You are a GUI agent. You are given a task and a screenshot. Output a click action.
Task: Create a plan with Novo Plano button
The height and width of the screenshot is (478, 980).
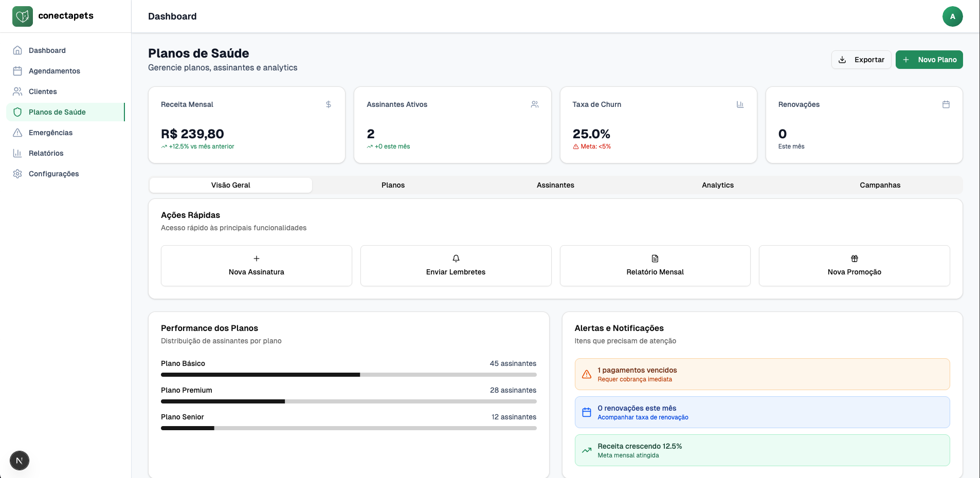(x=929, y=60)
